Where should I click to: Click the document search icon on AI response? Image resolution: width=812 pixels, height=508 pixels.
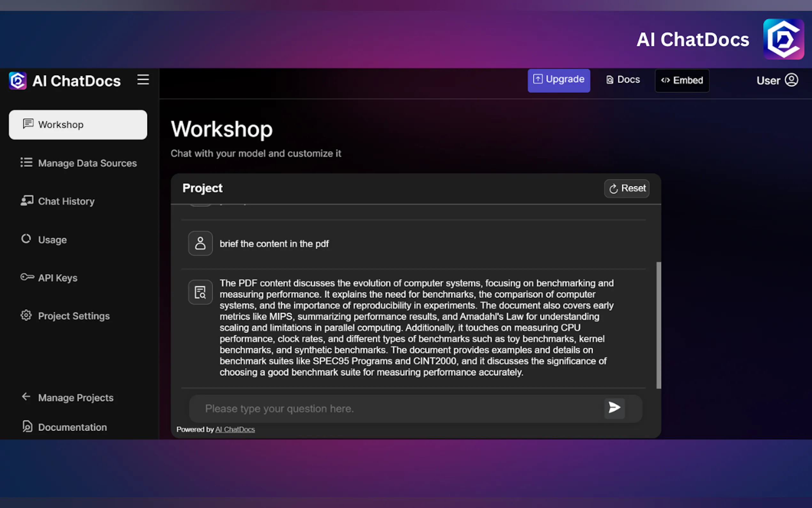(x=200, y=292)
